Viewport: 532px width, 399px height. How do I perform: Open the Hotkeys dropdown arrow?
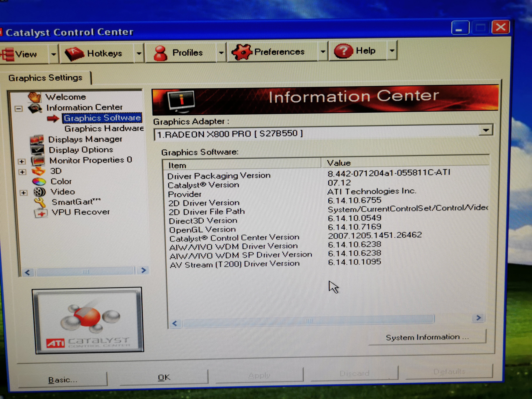pos(139,53)
